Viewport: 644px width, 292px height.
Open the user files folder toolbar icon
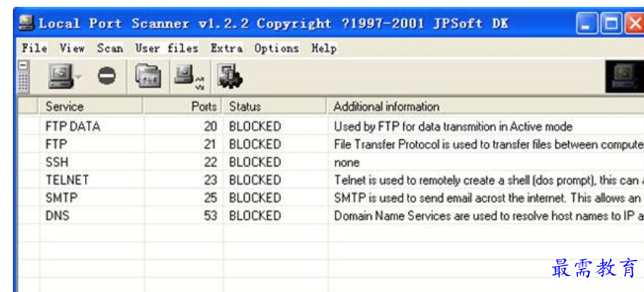pos(148,77)
